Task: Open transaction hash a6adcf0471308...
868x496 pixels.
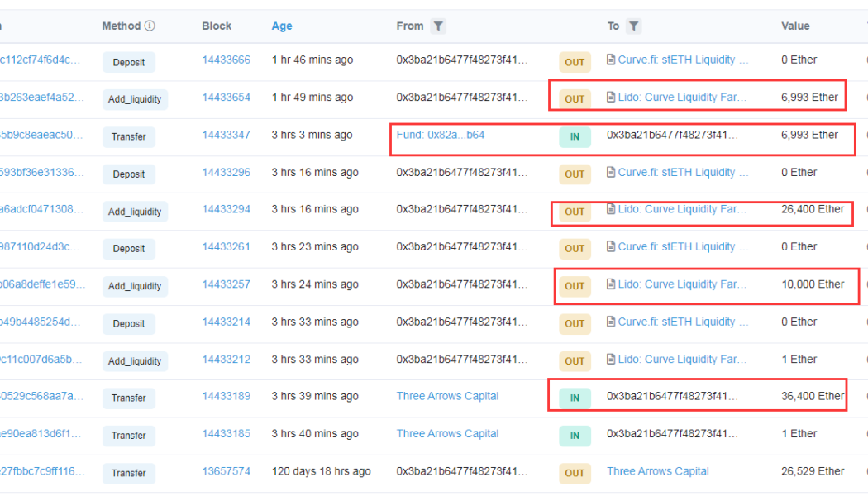Action: click(41, 210)
